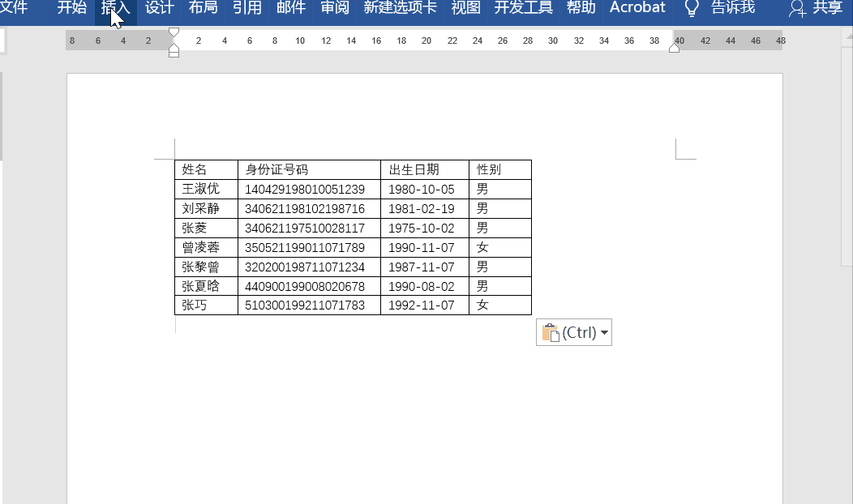Click birth date 1980-10-05

pyautogui.click(x=421, y=190)
